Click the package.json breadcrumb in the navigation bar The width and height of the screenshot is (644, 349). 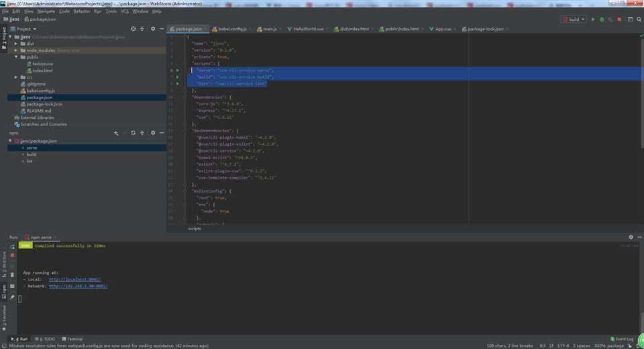click(x=40, y=19)
